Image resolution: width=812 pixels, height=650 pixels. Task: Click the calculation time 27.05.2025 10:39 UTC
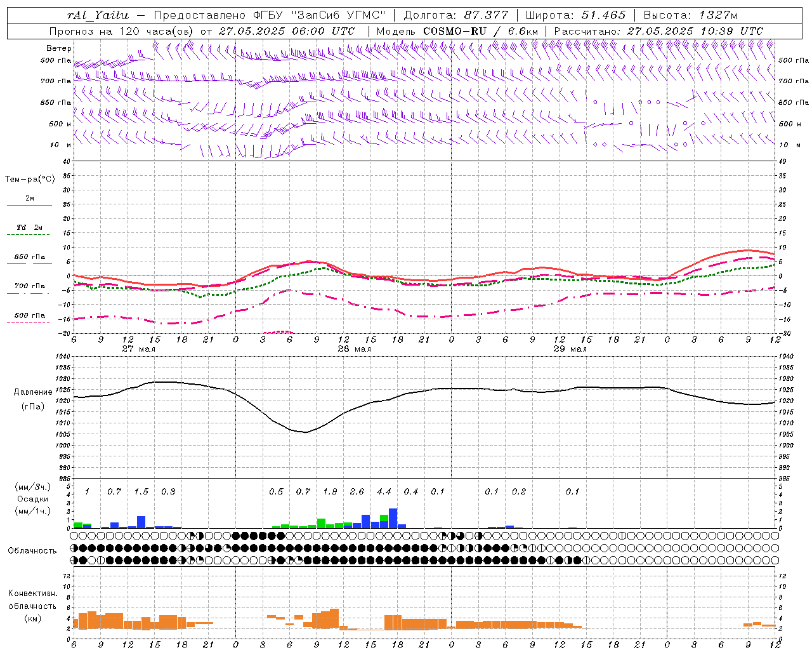(695, 31)
